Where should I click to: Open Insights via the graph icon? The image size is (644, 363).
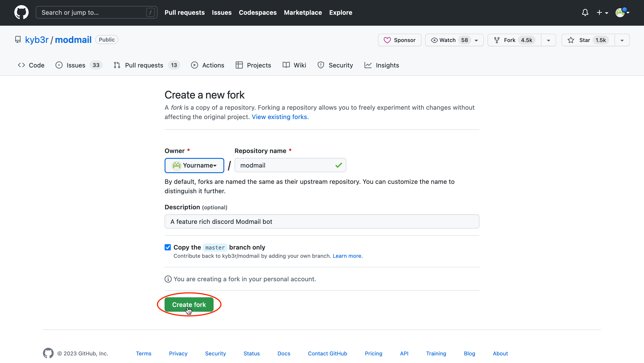click(382, 65)
